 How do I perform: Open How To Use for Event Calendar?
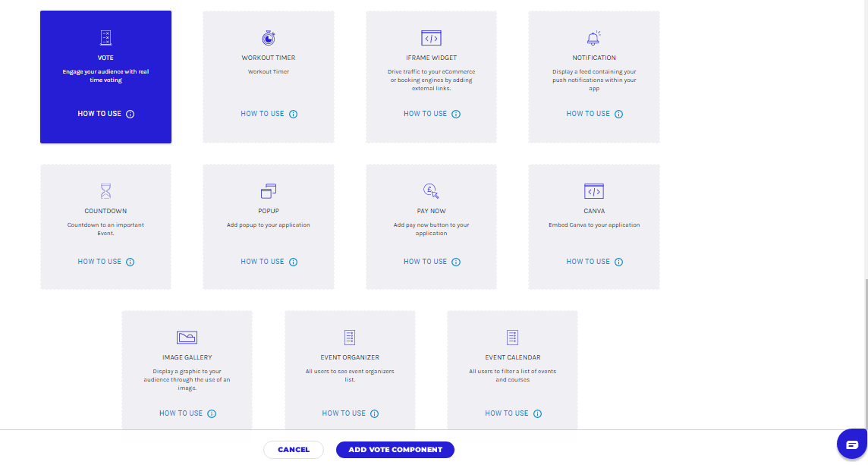click(x=507, y=413)
